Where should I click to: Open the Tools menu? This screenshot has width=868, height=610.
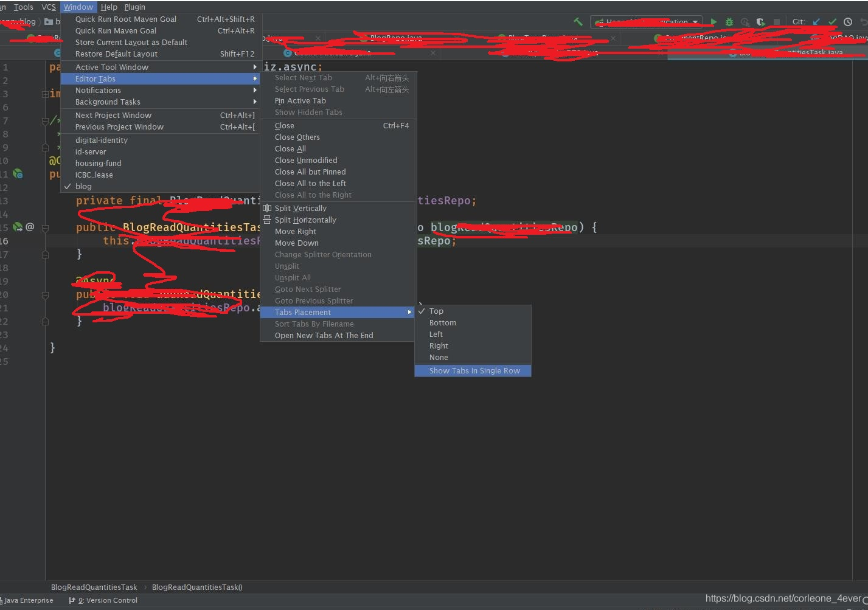(23, 7)
